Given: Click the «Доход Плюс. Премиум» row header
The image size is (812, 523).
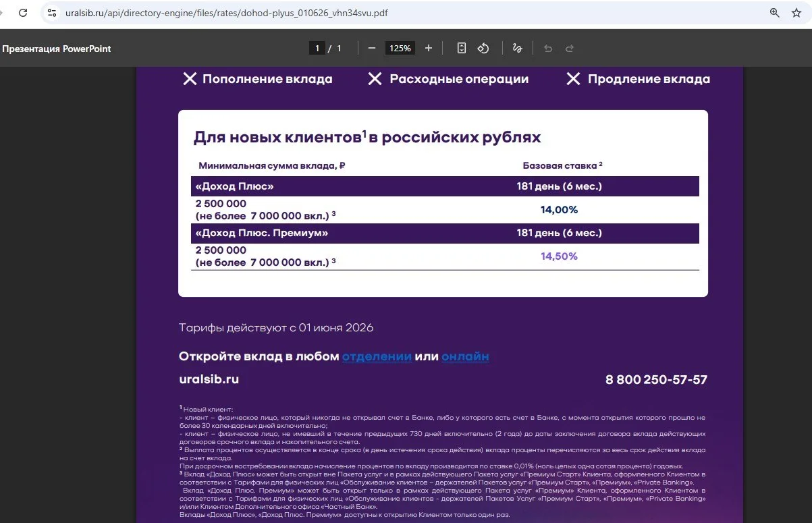Looking at the screenshot, I should (x=262, y=233).
